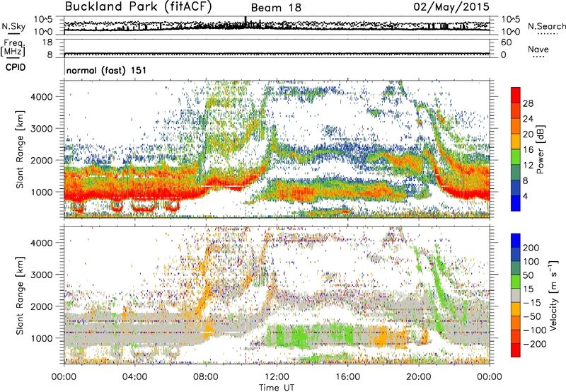Pick the red bottom segment of Velocity colorbar
This screenshot has height=392, width=566.
point(516,350)
